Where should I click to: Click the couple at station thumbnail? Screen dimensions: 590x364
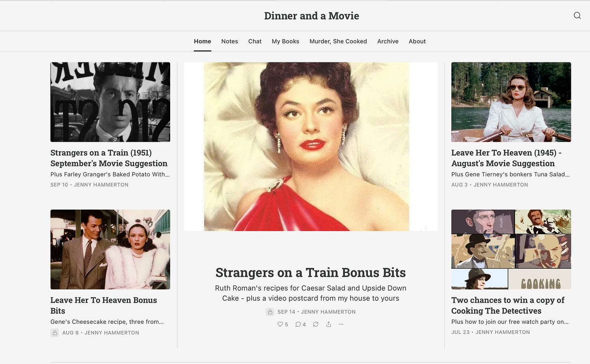click(x=110, y=249)
